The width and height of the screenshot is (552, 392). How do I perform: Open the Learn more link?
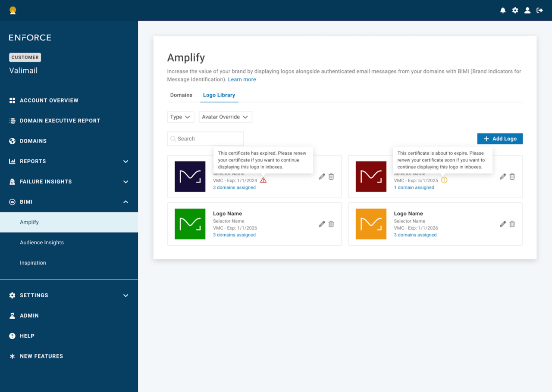(x=242, y=79)
